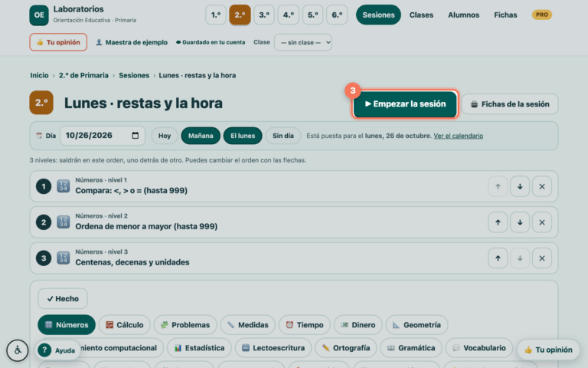Open the Sesiones tab
Viewport: 588px width, 368px height.
click(x=378, y=15)
